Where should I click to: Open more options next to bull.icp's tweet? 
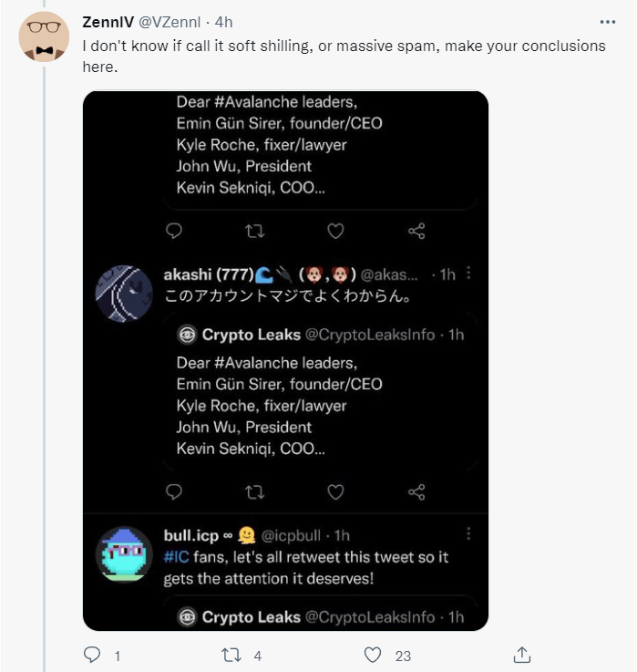click(x=468, y=534)
